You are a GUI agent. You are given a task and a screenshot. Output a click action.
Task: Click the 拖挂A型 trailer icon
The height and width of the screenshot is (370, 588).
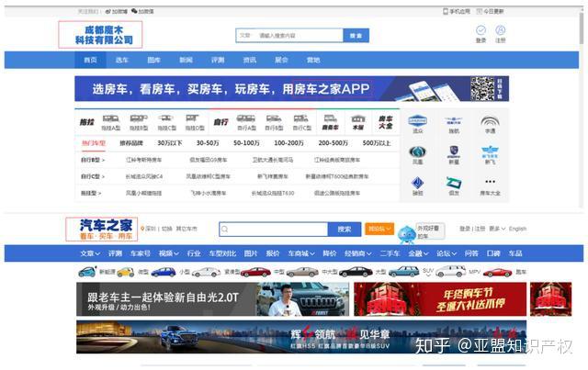click(x=111, y=118)
